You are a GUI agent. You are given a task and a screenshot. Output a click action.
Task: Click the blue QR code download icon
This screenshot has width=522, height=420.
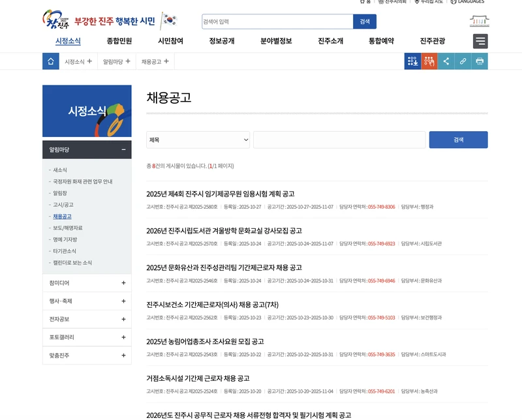[413, 61]
